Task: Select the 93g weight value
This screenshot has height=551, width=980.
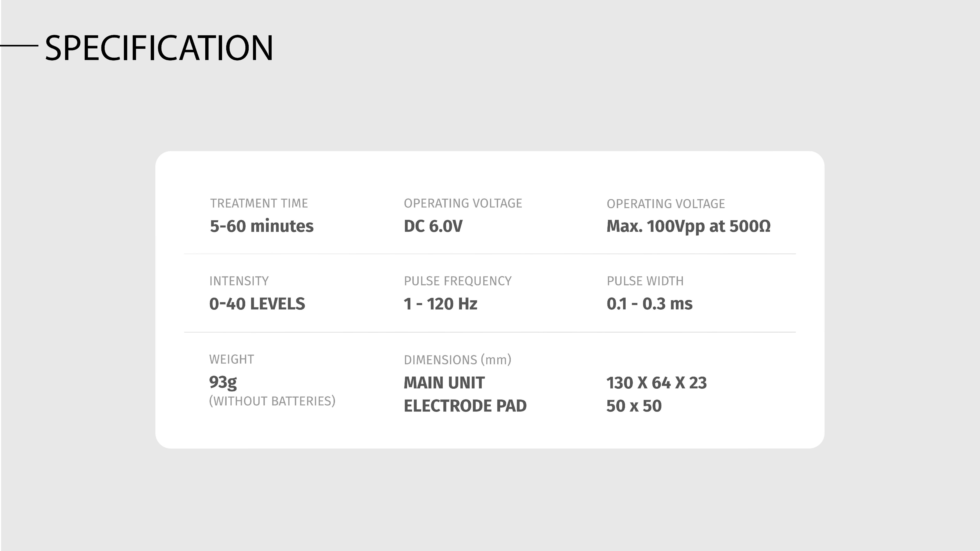Action: coord(223,382)
